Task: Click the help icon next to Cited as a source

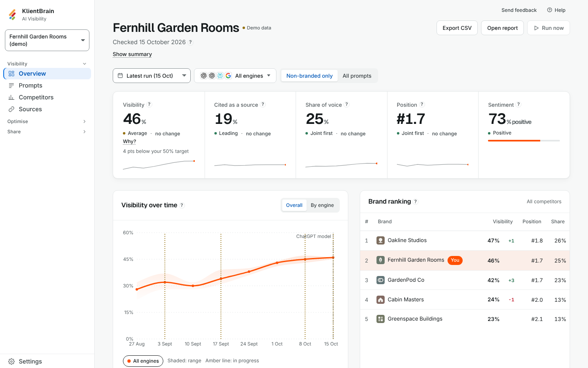Action: tap(263, 105)
